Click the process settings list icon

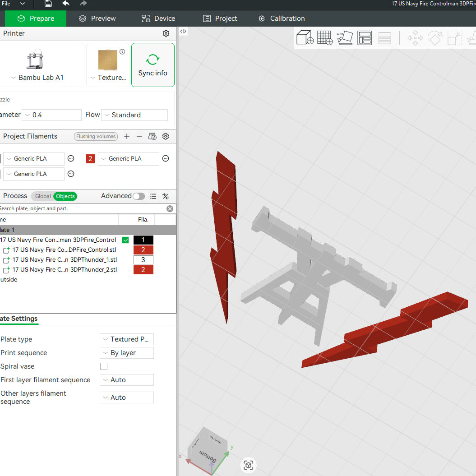(153, 196)
